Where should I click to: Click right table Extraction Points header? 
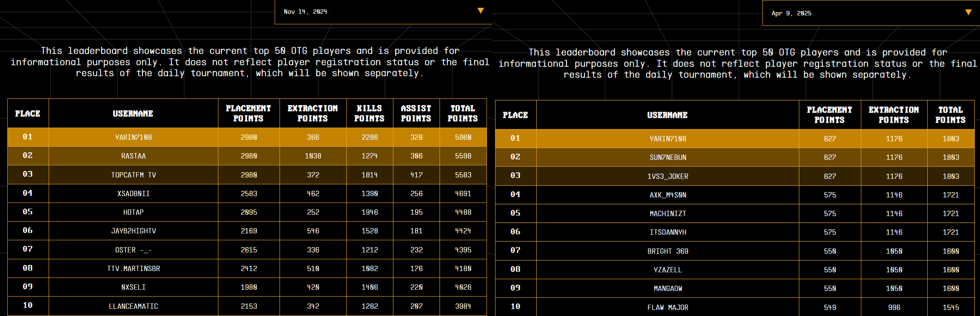pos(894,115)
